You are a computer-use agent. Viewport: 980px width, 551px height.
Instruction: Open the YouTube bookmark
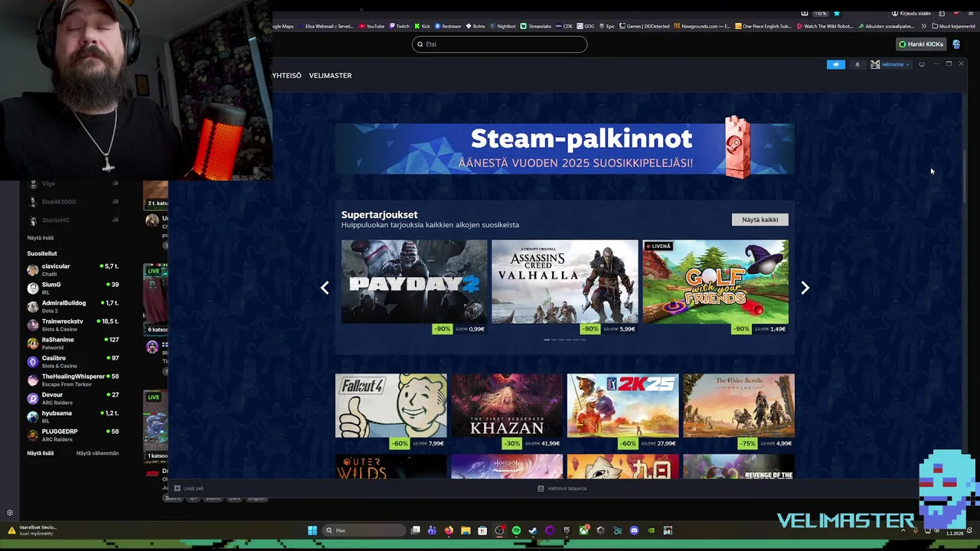(x=371, y=26)
